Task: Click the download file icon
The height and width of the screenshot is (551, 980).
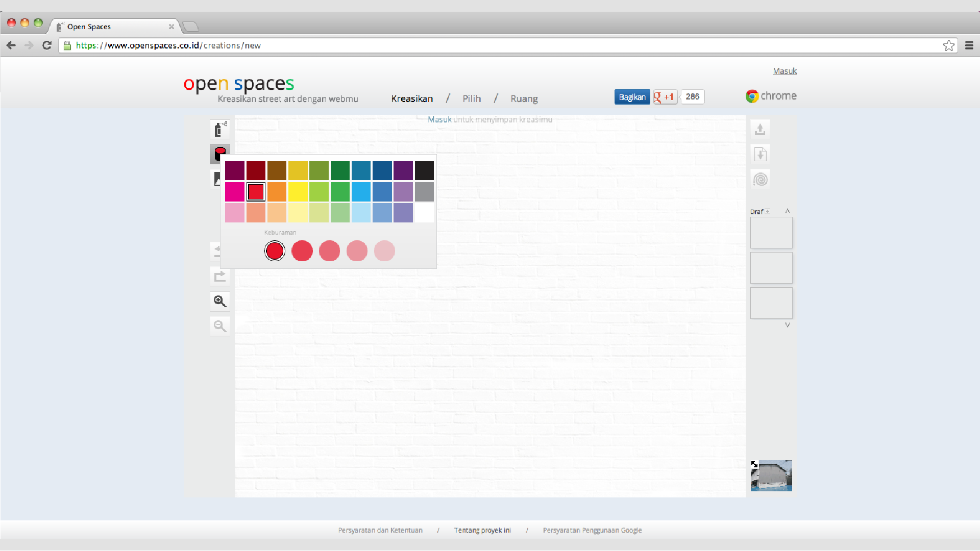Action: click(x=760, y=154)
